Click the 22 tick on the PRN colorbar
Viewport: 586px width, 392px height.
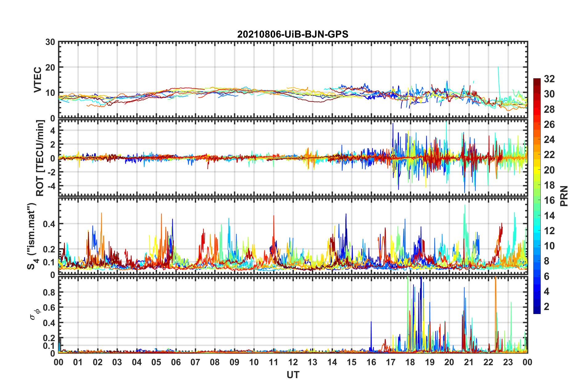(549, 155)
